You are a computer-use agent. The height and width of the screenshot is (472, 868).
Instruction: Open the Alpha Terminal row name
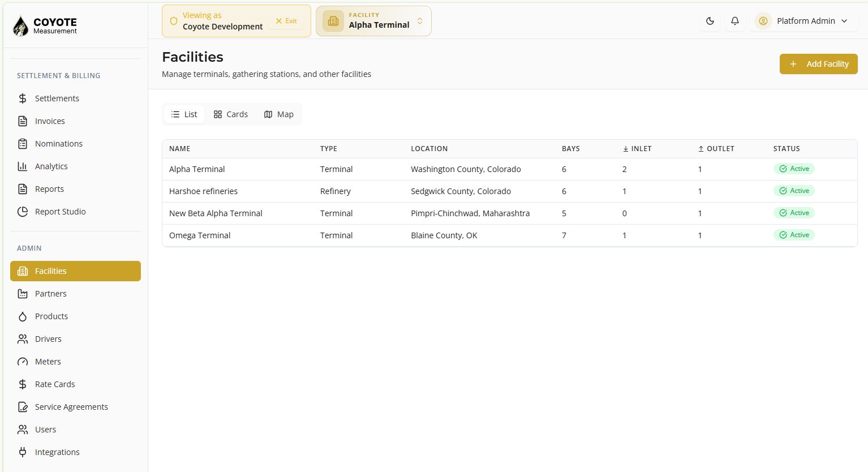tap(197, 169)
